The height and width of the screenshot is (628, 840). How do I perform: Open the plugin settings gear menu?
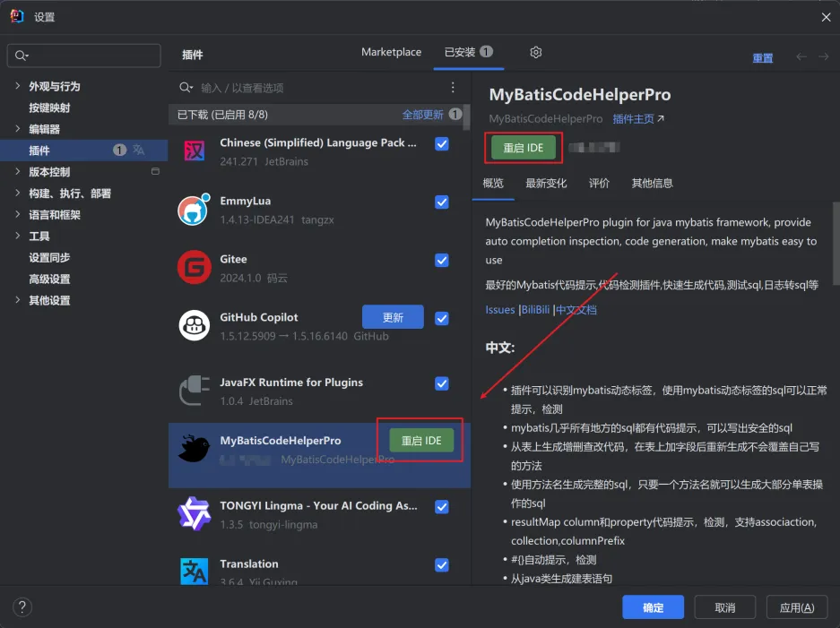point(536,52)
